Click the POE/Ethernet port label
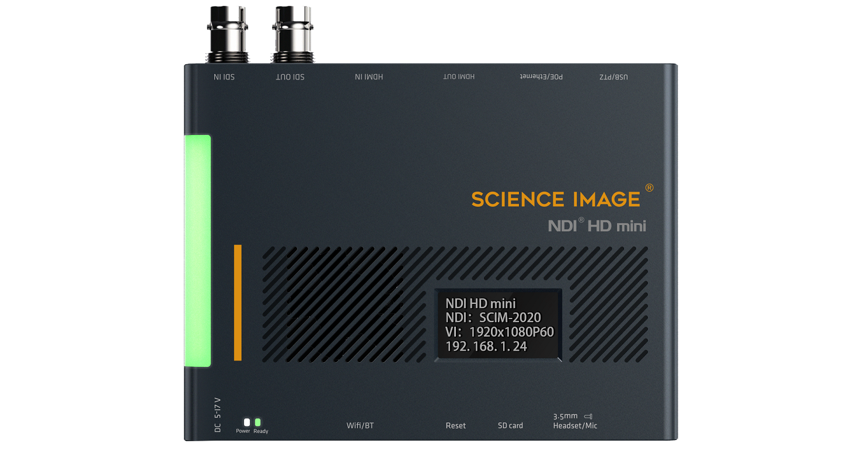Viewport: 868px width, 454px height. 541,77
